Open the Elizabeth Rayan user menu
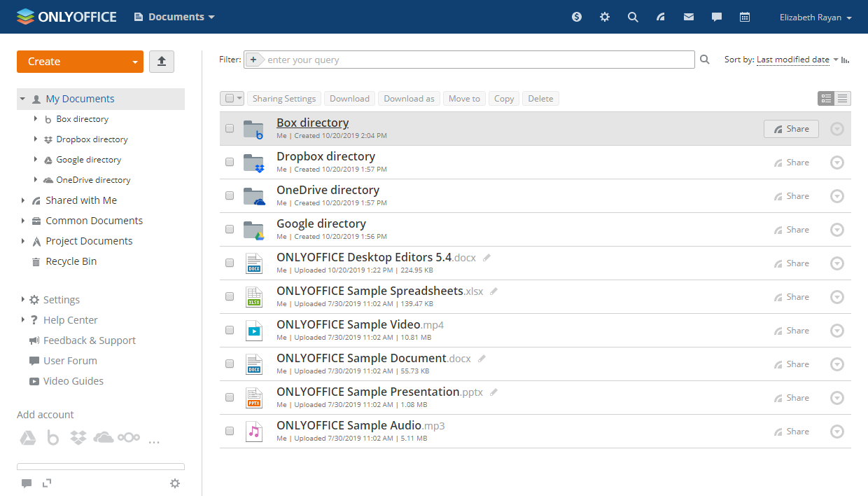This screenshot has width=868, height=496. [x=815, y=18]
